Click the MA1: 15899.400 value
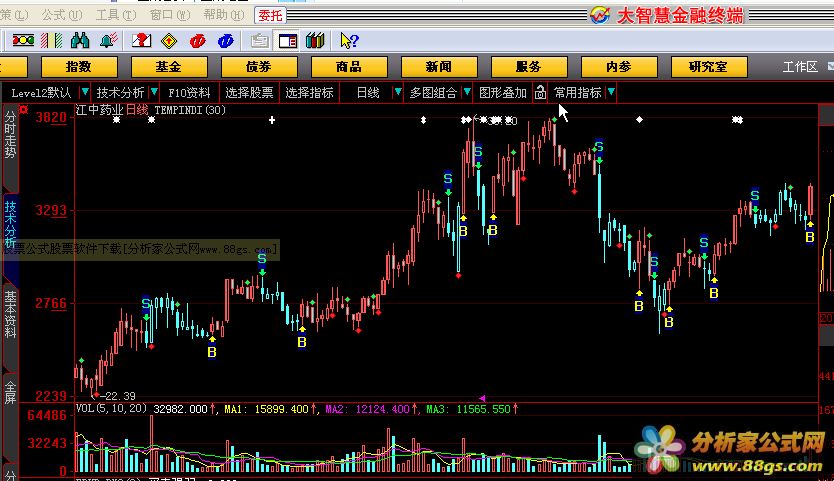The width and height of the screenshot is (834, 481). click(266, 409)
